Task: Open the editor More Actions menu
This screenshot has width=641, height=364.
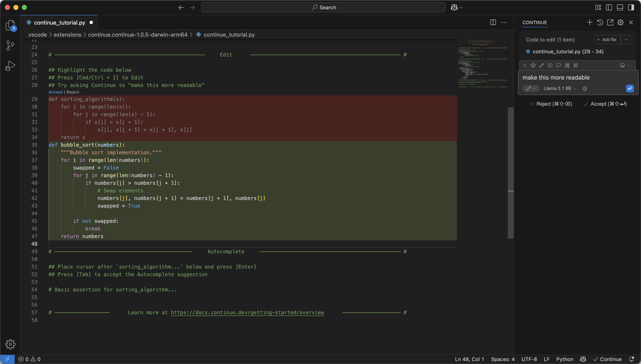Action: click(x=504, y=22)
